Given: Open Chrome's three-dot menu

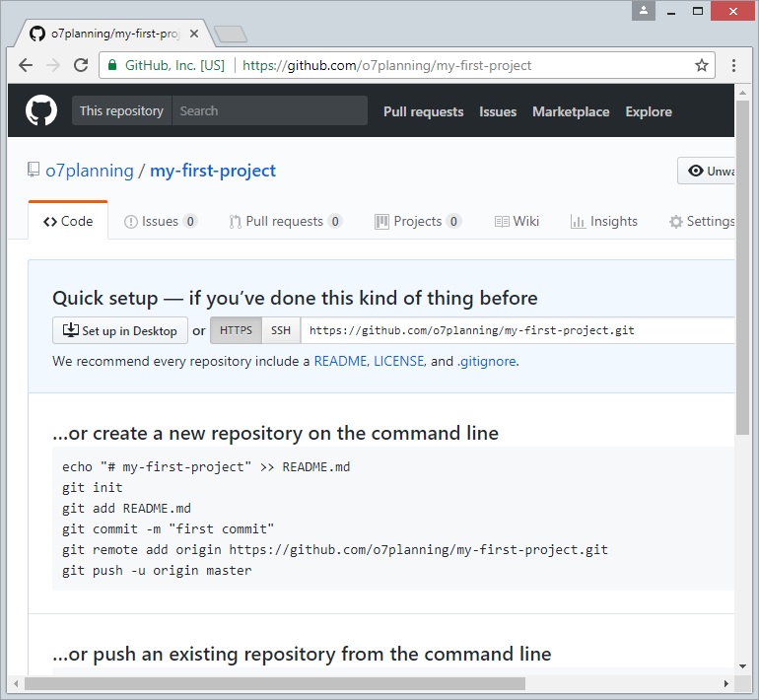Looking at the screenshot, I should point(733,65).
